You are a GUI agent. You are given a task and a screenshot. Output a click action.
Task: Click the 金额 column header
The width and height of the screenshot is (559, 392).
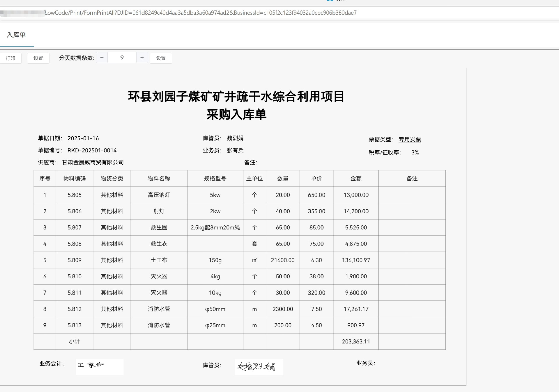click(x=356, y=179)
